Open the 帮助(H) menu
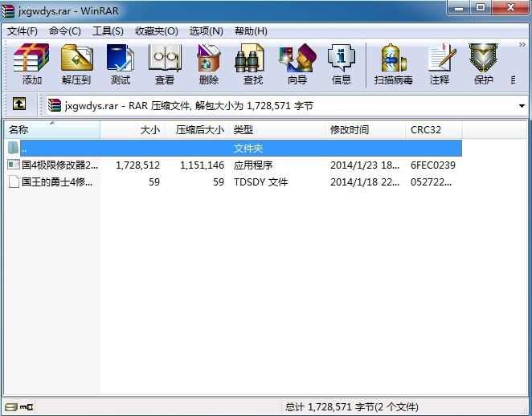Screen dimensions: 532x416 pyautogui.click(x=251, y=31)
